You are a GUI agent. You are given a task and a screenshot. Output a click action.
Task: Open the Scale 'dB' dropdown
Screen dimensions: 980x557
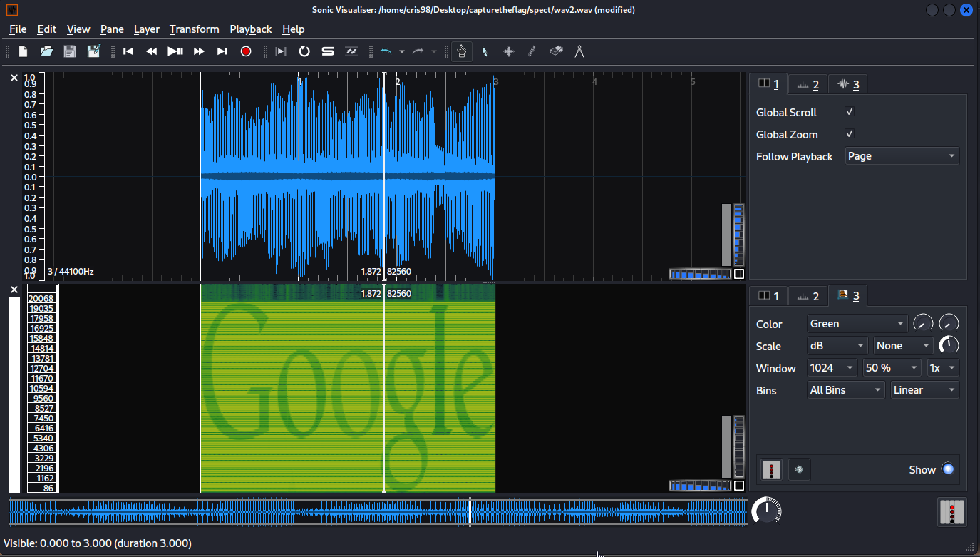coord(837,346)
